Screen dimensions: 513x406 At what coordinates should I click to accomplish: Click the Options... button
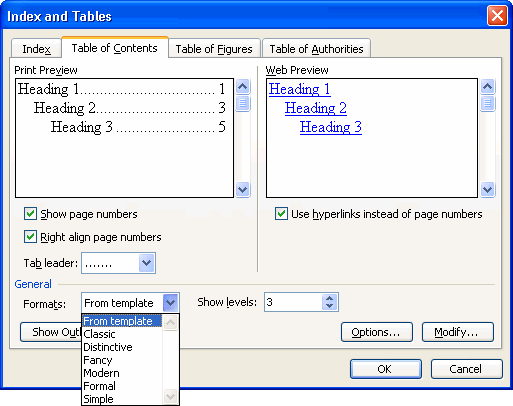377,332
